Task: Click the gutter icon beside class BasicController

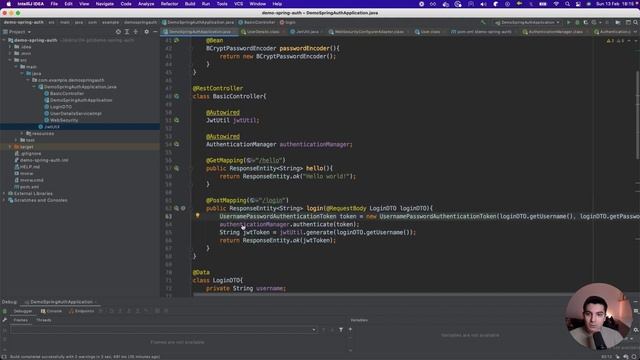Action: point(176,96)
